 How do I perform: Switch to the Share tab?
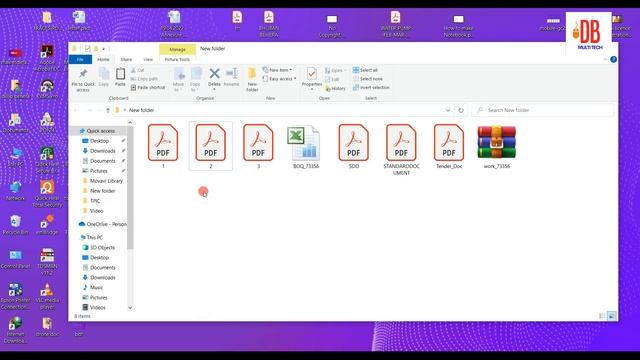coord(126,60)
